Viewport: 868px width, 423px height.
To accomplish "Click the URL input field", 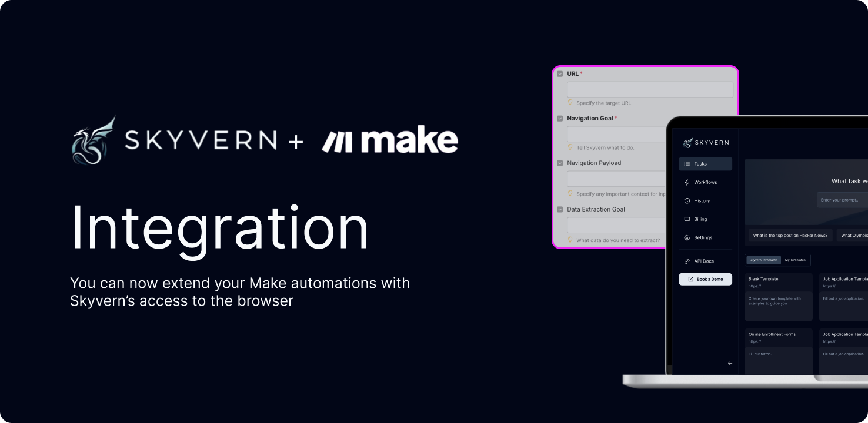I will [x=650, y=89].
